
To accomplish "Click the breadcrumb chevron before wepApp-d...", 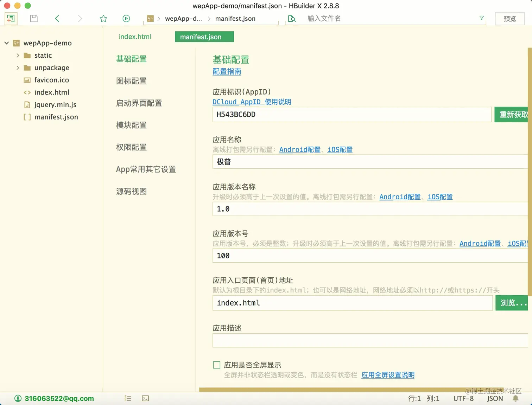I will (159, 19).
